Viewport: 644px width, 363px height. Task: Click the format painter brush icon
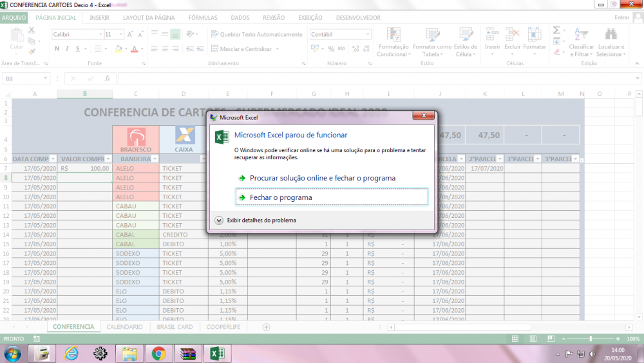pos(32,50)
